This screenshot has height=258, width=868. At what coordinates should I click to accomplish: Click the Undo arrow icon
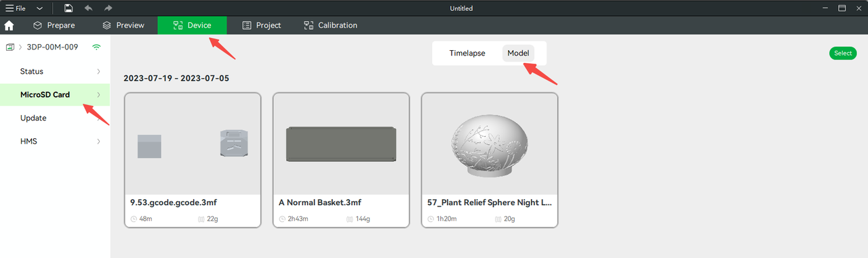[x=89, y=8]
